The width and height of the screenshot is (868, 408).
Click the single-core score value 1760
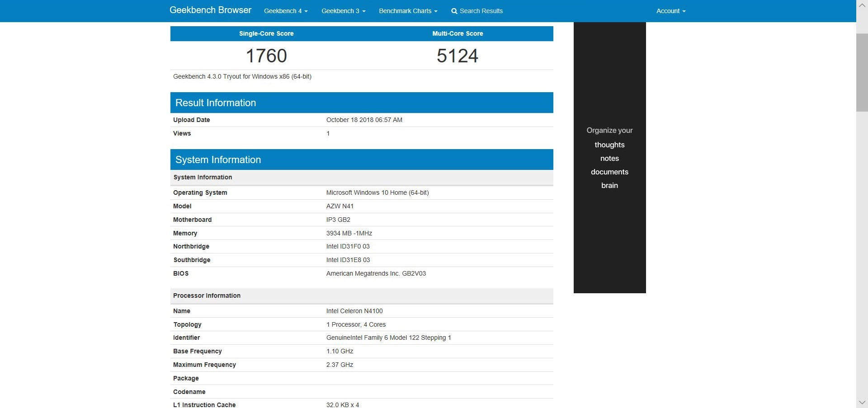point(266,56)
